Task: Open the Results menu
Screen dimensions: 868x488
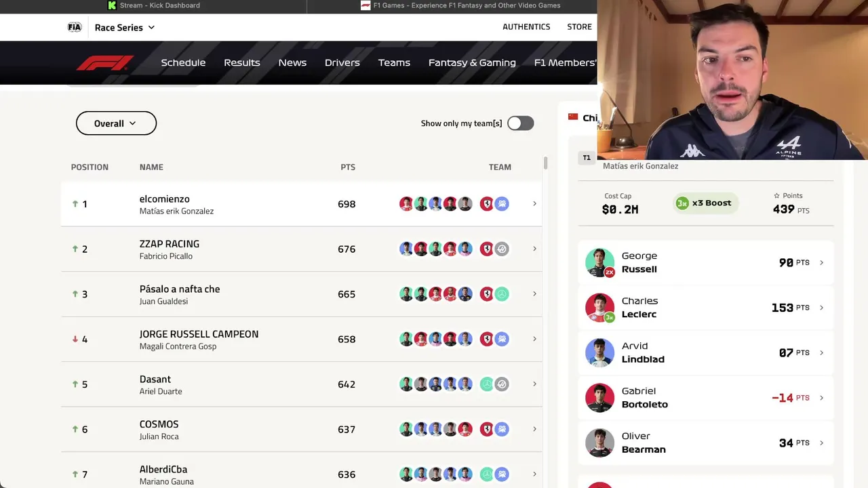Action: [242, 62]
